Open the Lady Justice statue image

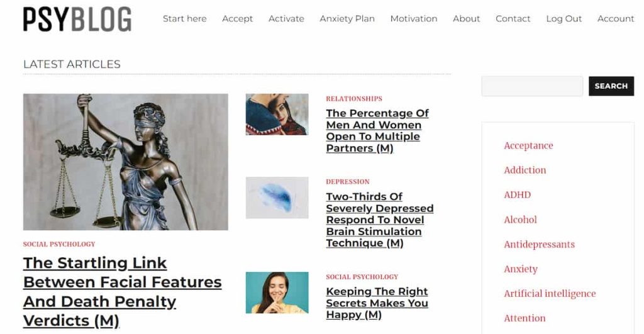[125, 162]
